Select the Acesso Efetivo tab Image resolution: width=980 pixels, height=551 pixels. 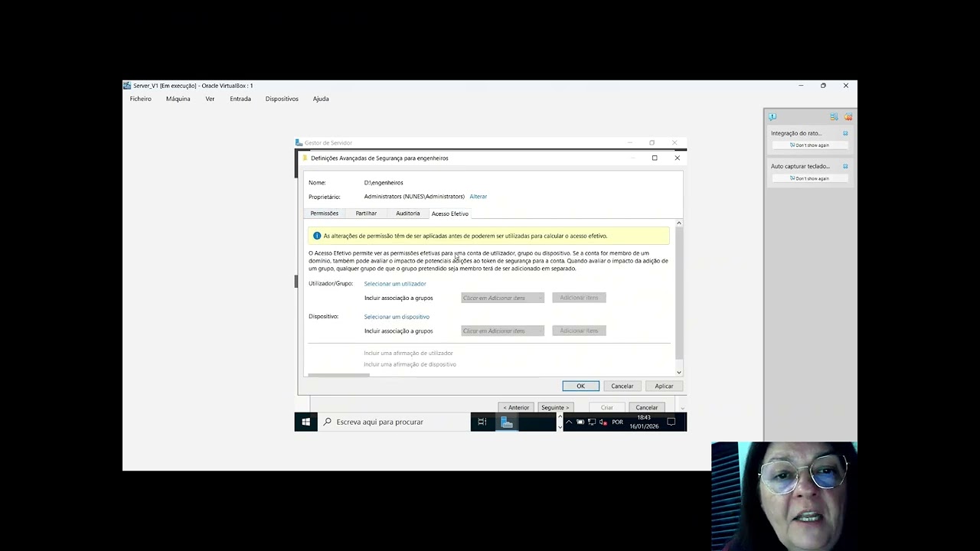pos(450,214)
